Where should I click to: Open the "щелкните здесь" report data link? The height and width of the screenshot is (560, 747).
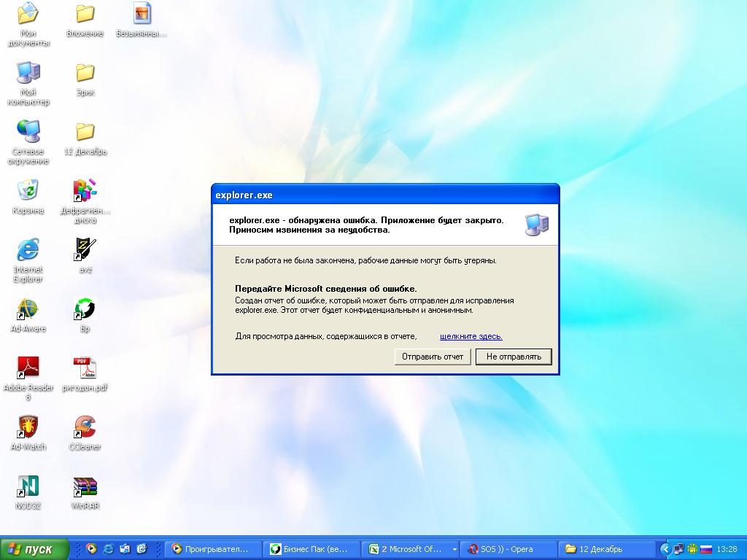coord(471,336)
